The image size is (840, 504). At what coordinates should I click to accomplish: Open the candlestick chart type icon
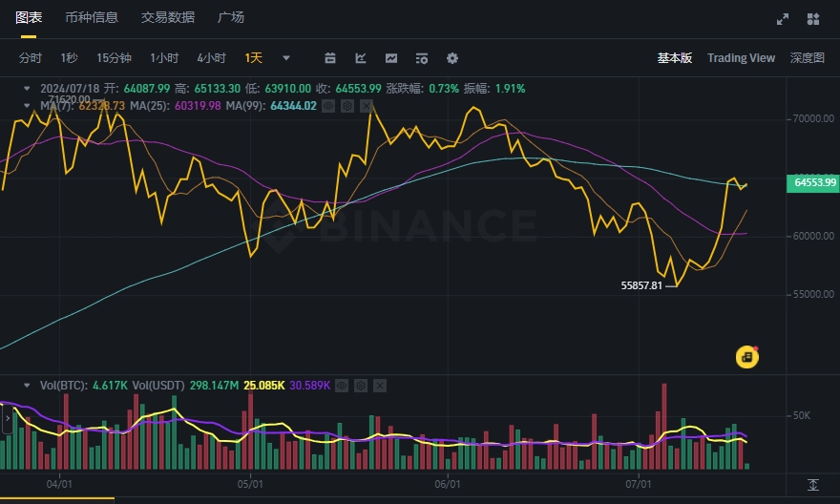[330, 58]
